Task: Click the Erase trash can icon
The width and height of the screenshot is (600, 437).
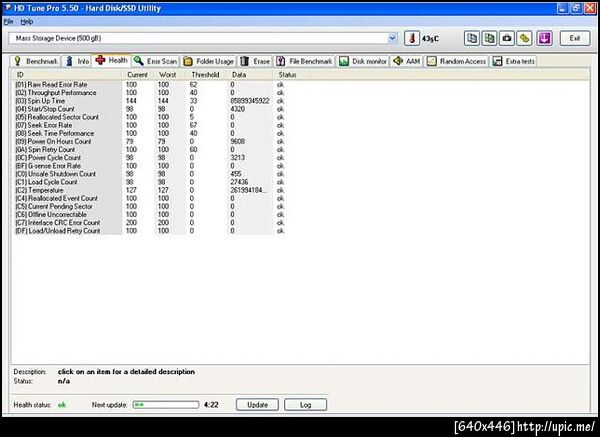Action: [x=245, y=61]
